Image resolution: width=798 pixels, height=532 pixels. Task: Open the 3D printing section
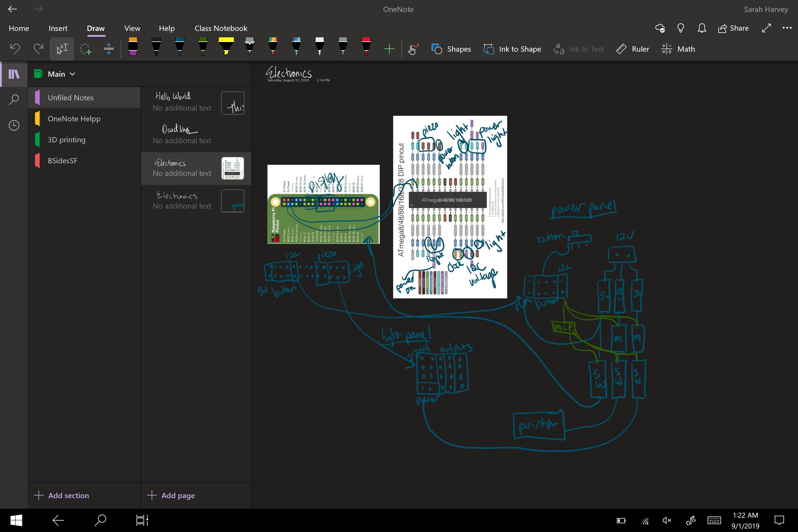84,140
